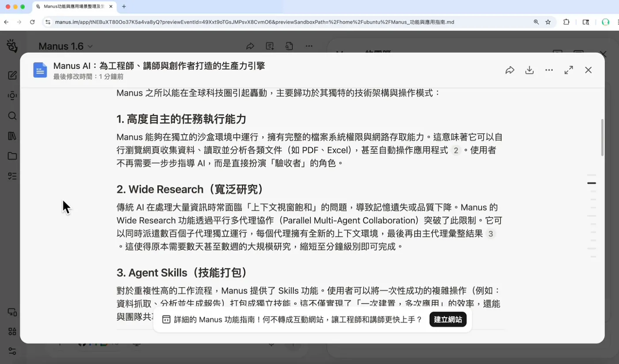The image size is (619, 364).
Task: Open the folder icon in Manus sidebar
Action: (12, 156)
